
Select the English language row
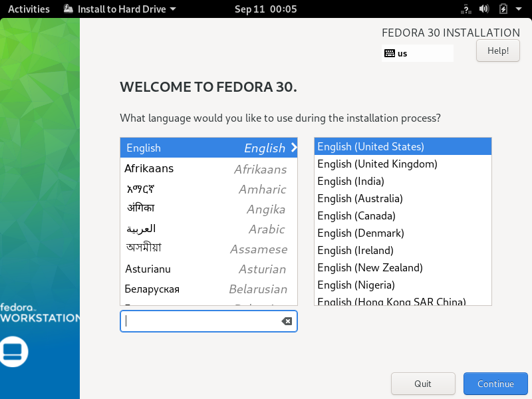(209, 148)
